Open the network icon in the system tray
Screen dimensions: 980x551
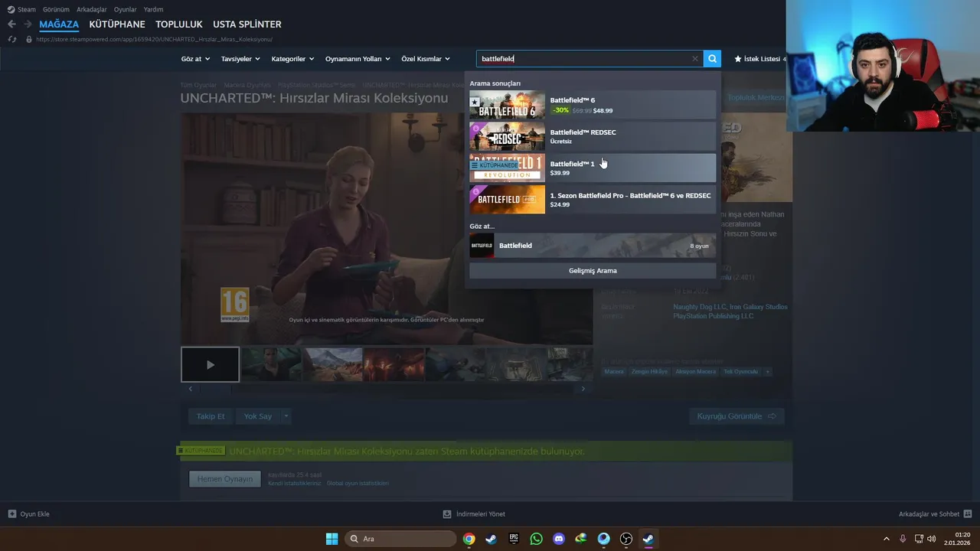point(918,539)
